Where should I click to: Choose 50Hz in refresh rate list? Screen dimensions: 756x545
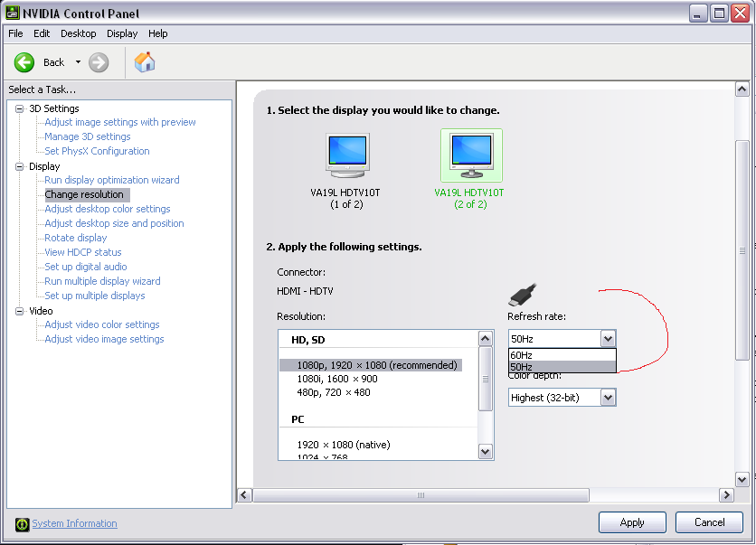(x=562, y=367)
